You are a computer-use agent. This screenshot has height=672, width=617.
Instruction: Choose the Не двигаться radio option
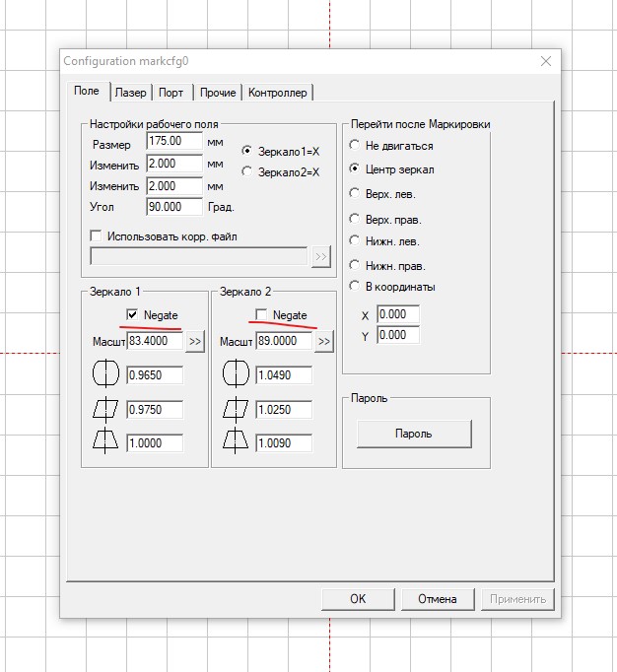[x=355, y=146]
